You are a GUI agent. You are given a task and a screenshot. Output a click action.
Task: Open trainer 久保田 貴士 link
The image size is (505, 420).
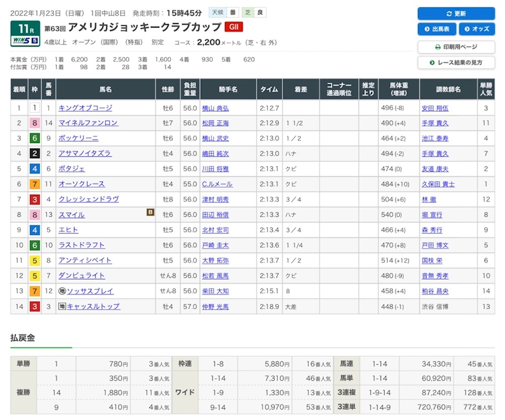(x=438, y=184)
